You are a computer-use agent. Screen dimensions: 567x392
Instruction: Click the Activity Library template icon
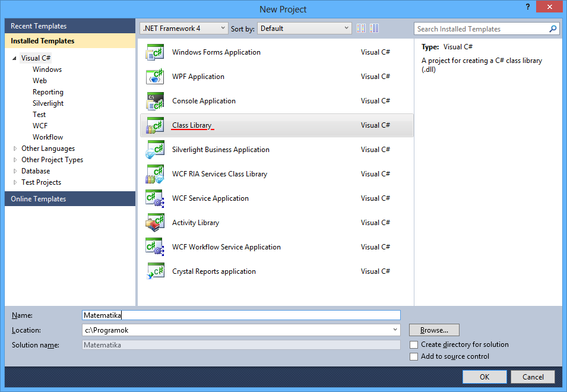(x=155, y=222)
